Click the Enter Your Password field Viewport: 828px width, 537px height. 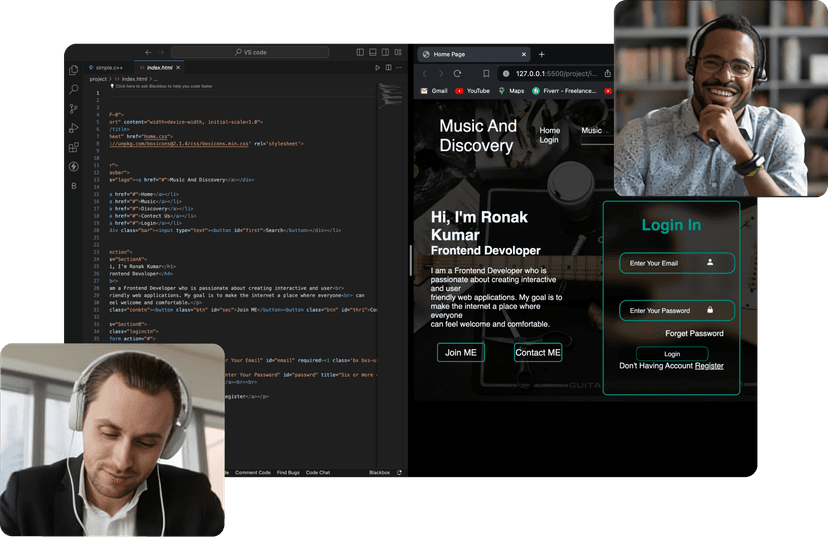tap(676, 310)
